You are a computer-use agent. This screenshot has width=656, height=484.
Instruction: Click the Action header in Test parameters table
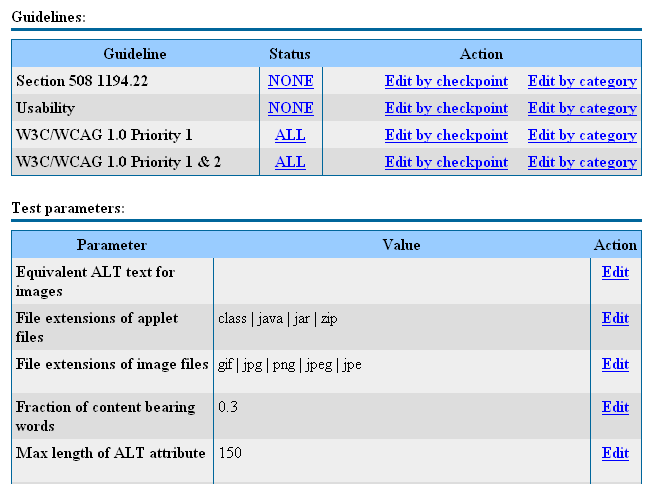click(615, 245)
